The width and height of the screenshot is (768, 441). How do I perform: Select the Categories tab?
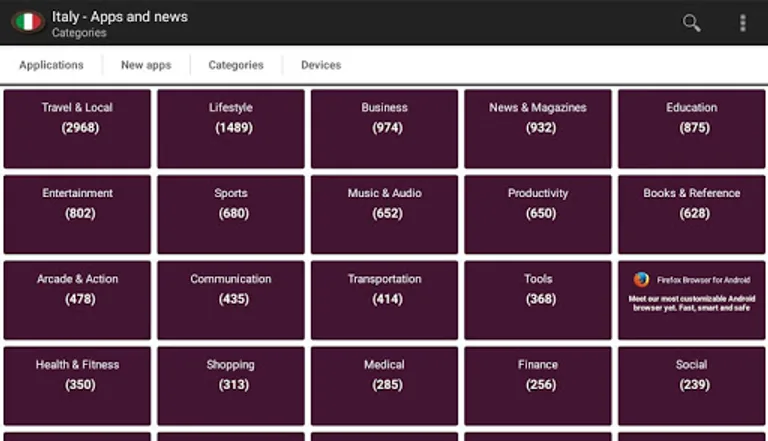pyautogui.click(x=236, y=65)
